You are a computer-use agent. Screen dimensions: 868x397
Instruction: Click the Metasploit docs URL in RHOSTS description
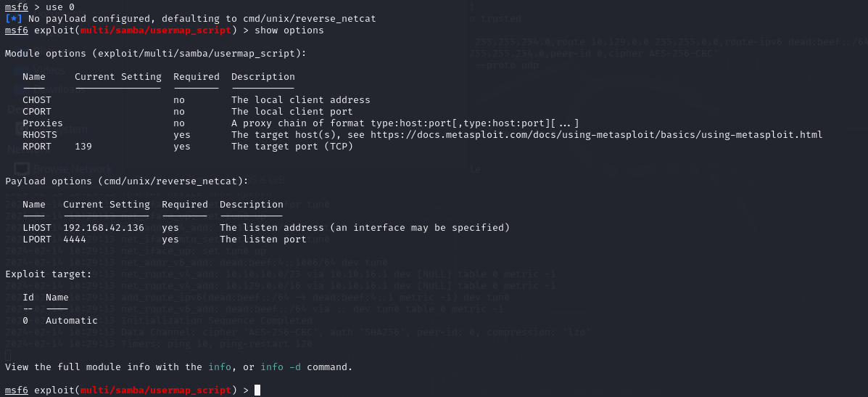pyautogui.click(x=596, y=135)
